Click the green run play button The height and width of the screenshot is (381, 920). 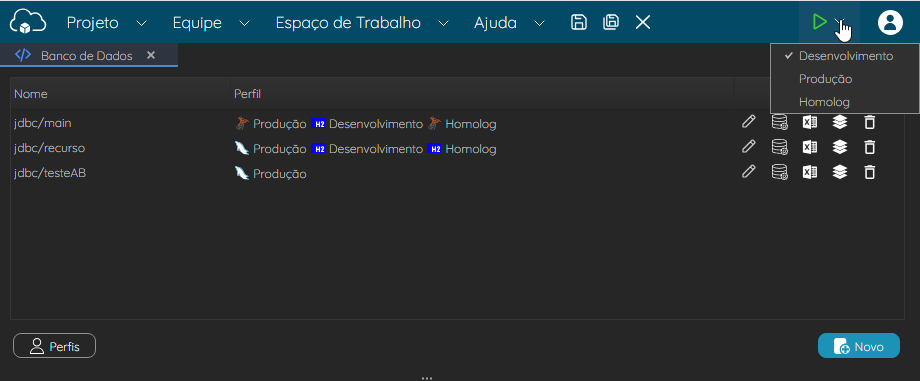tap(819, 23)
